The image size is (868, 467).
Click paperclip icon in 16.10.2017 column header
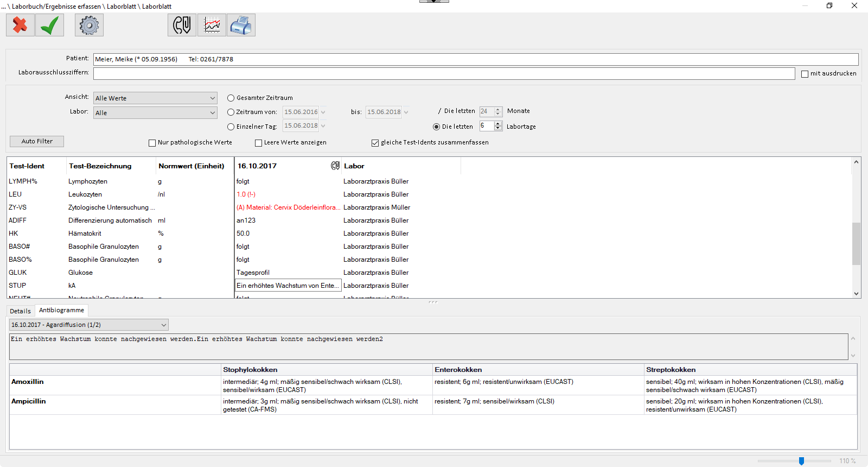coord(335,166)
